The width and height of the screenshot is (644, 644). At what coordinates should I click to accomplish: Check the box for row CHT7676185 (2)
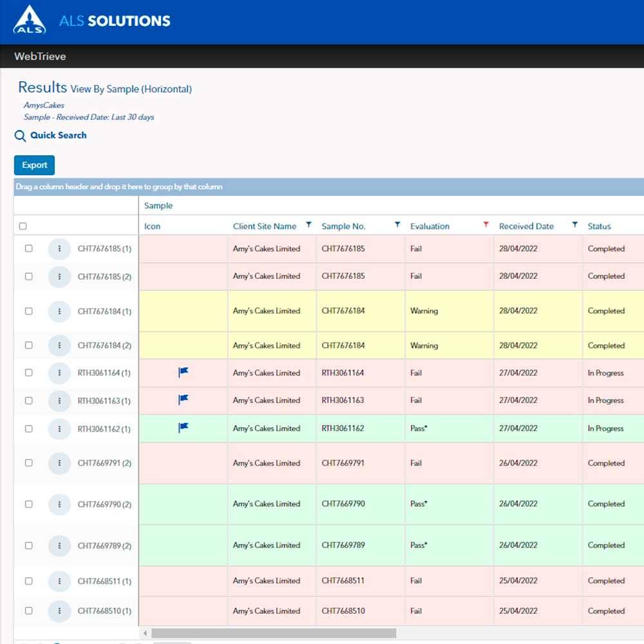(28, 276)
